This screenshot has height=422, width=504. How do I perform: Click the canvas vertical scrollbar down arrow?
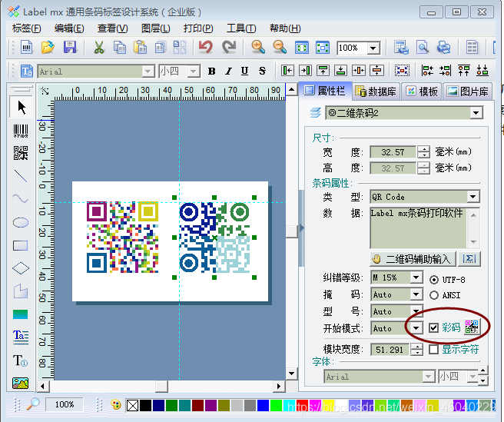coord(291,374)
